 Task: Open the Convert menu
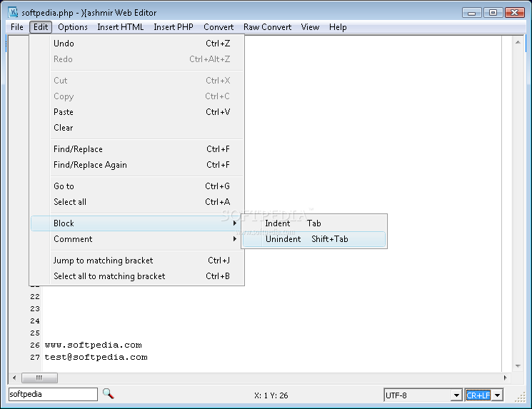point(219,27)
